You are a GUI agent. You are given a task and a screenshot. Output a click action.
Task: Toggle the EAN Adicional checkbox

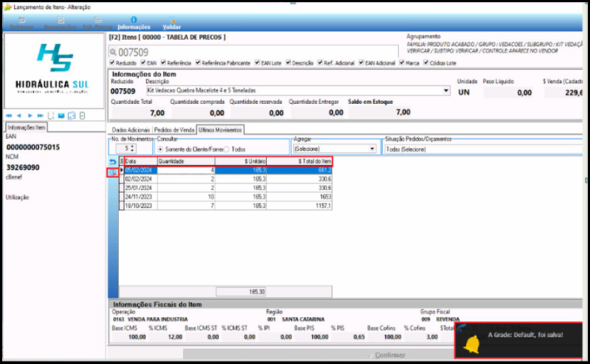click(361, 63)
